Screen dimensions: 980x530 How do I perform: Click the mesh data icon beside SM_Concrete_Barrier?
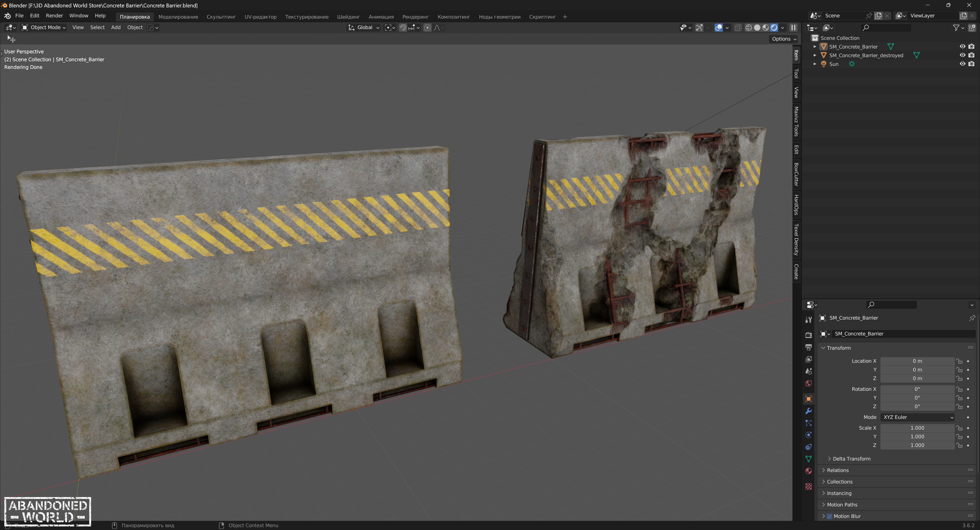(891, 46)
